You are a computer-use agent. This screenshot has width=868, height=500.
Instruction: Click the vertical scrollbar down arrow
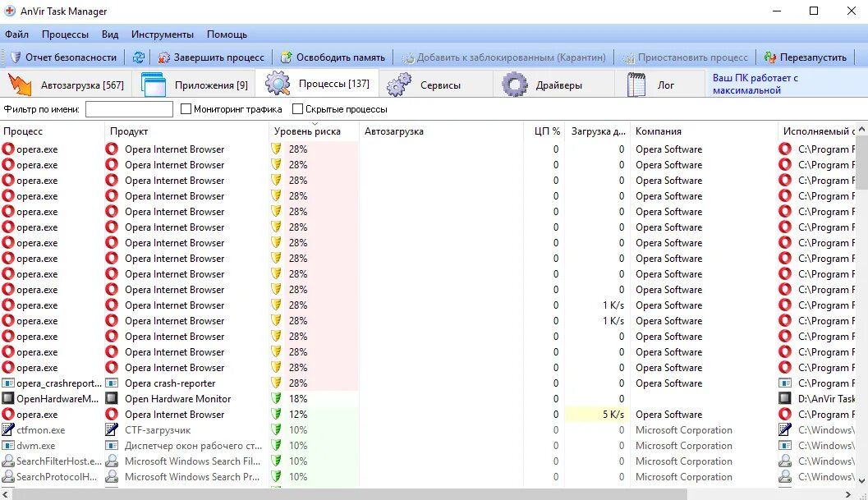[862, 481]
